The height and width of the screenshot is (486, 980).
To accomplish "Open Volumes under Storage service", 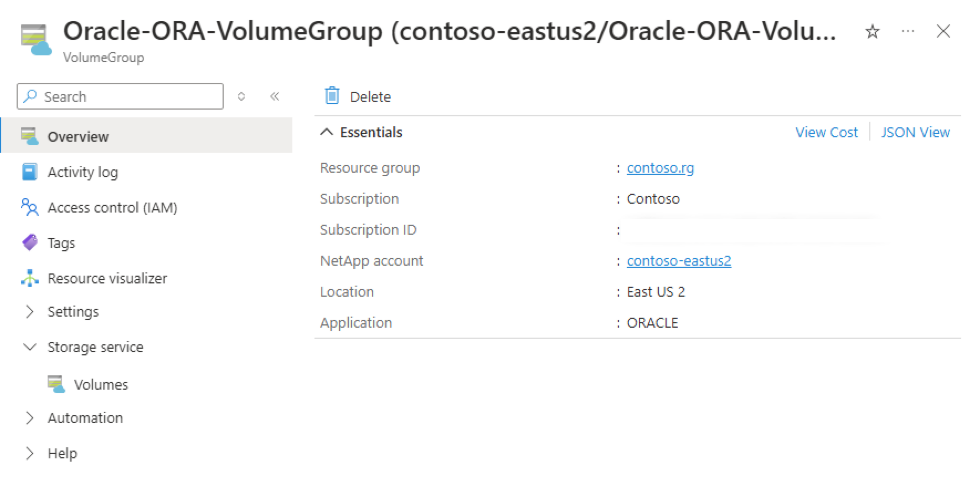I will [x=101, y=385].
